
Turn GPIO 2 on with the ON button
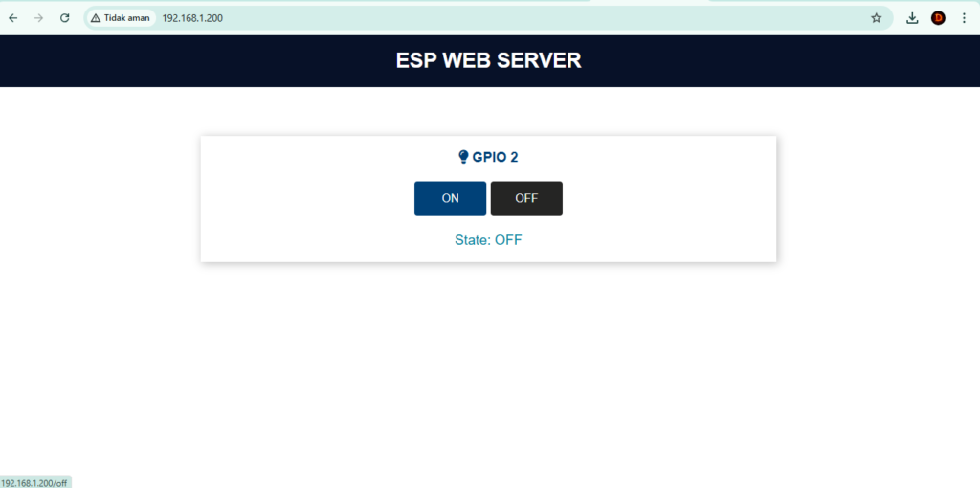pyautogui.click(x=450, y=199)
